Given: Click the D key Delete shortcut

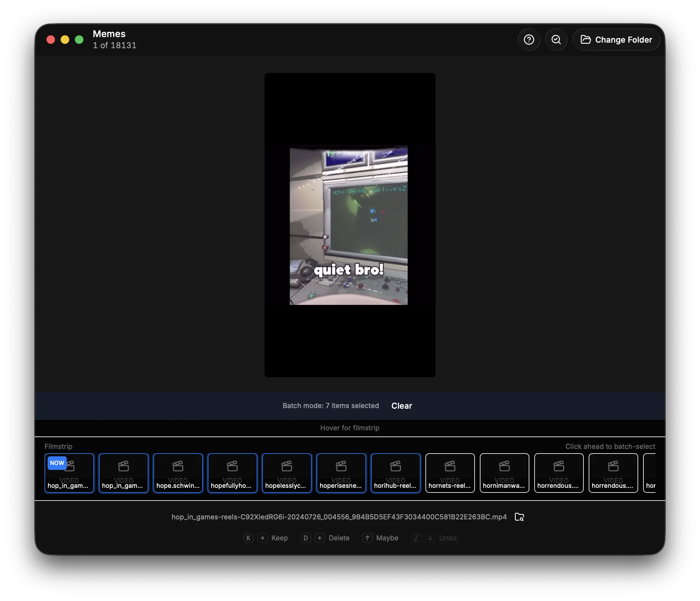Looking at the screenshot, I should pyautogui.click(x=305, y=538).
